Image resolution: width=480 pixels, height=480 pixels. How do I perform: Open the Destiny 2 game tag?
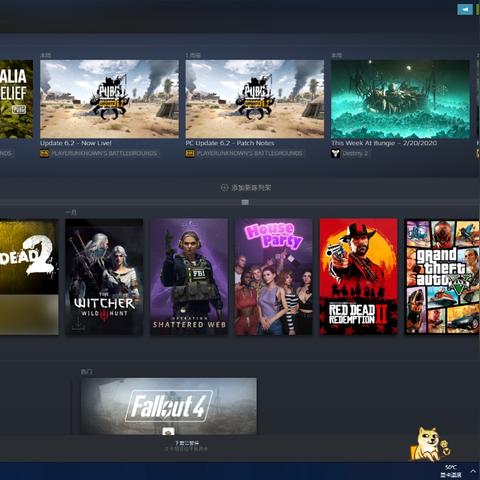(355, 154)
